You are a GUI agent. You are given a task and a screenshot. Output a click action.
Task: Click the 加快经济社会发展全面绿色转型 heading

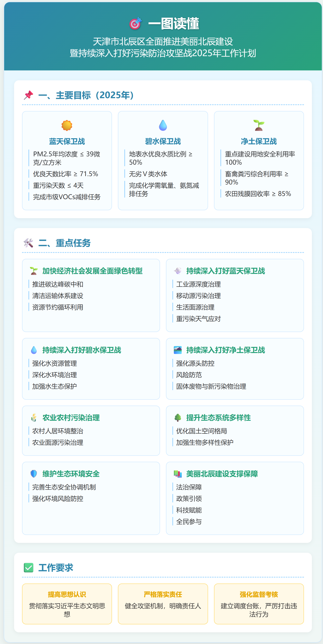[92, 271]
